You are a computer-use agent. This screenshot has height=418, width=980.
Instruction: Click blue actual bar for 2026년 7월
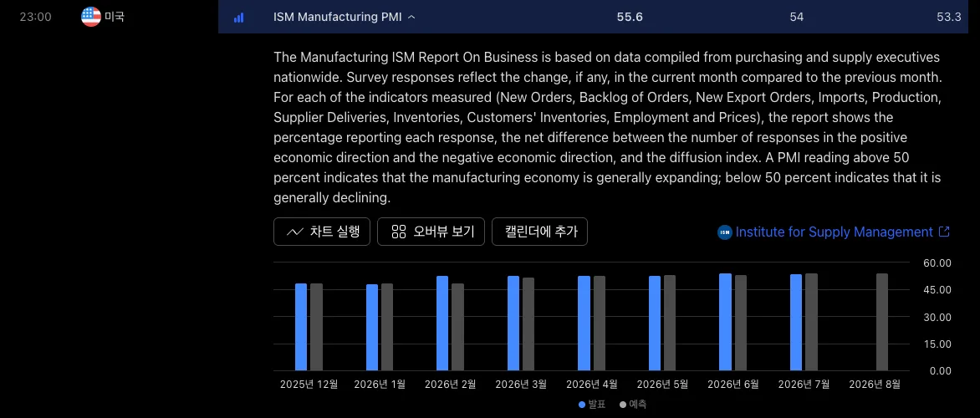tap(796, 323)
